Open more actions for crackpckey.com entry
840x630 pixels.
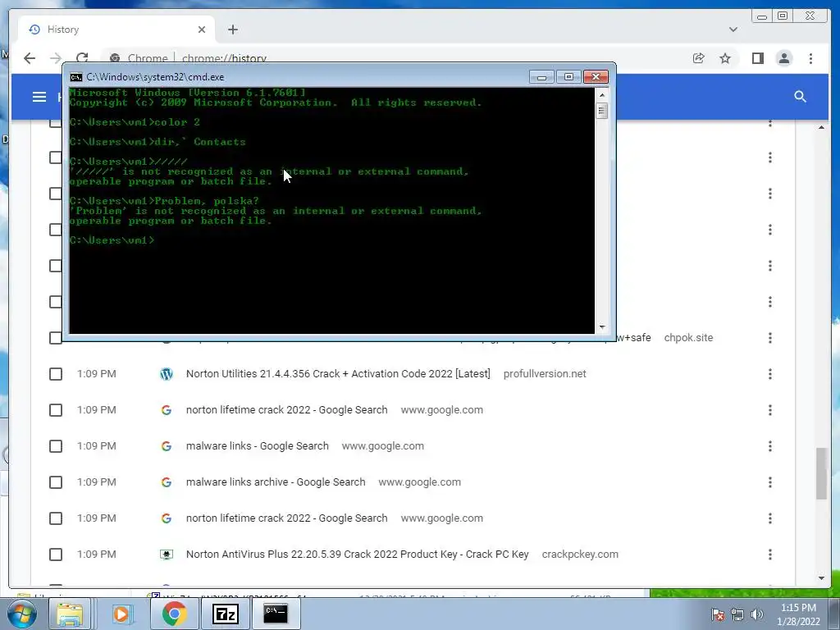coord(769,554)
